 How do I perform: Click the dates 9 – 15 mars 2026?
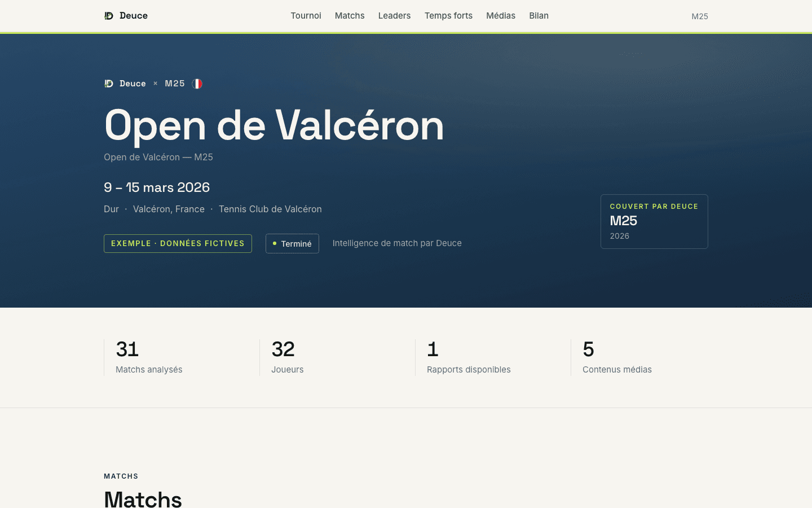pyautogui.click(x=157, y=187)
